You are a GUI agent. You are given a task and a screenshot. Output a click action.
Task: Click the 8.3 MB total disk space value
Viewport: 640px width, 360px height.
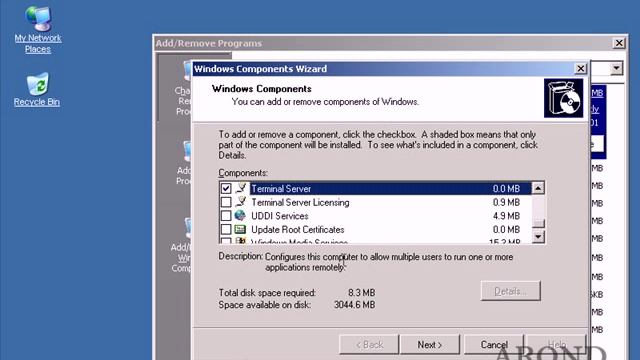point(361,293)
